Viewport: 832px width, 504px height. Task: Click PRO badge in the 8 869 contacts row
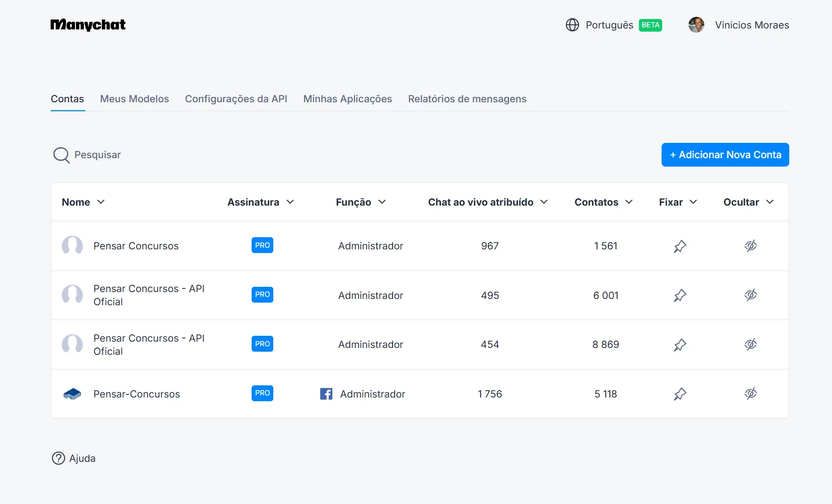click(262, 344)
